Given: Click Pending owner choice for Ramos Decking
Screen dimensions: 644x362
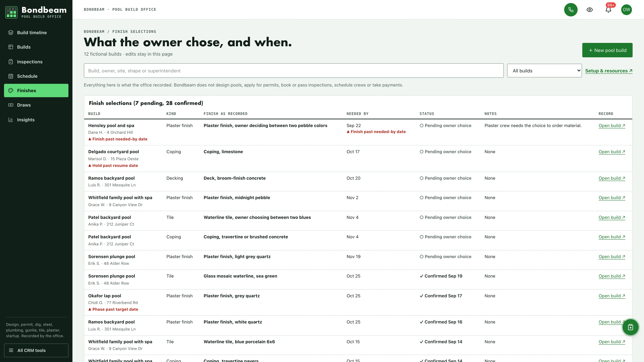Looking at the screenshot, I should click(445, 178).
